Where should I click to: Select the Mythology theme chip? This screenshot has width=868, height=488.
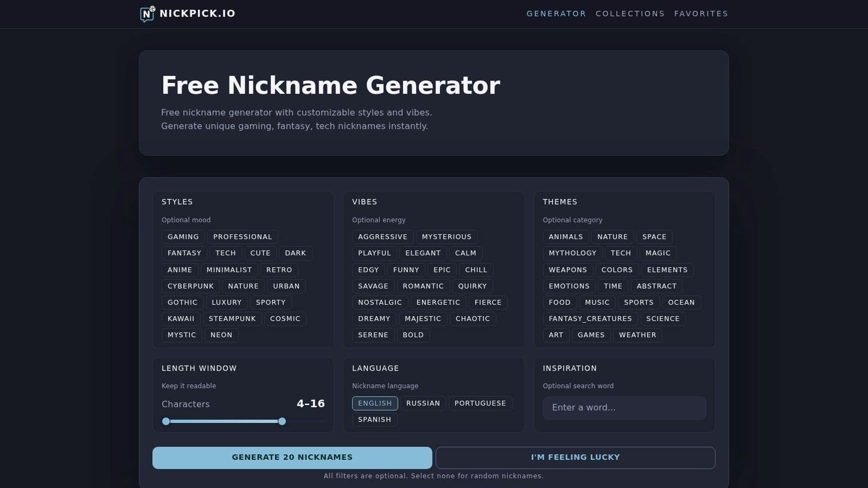tap(572, 253)
